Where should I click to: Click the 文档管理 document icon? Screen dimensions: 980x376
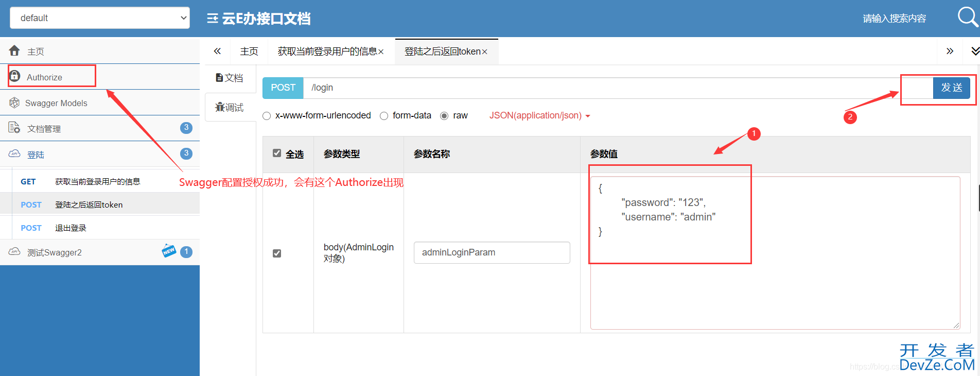click(14, 128)
